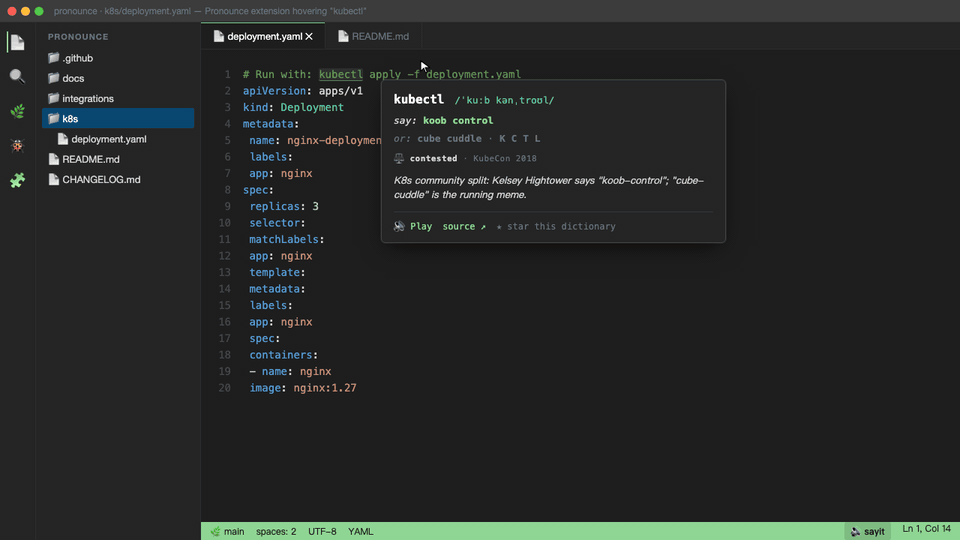Click the main branch indicator
This screenshot has width=960, height=540.
coord(227,531)
